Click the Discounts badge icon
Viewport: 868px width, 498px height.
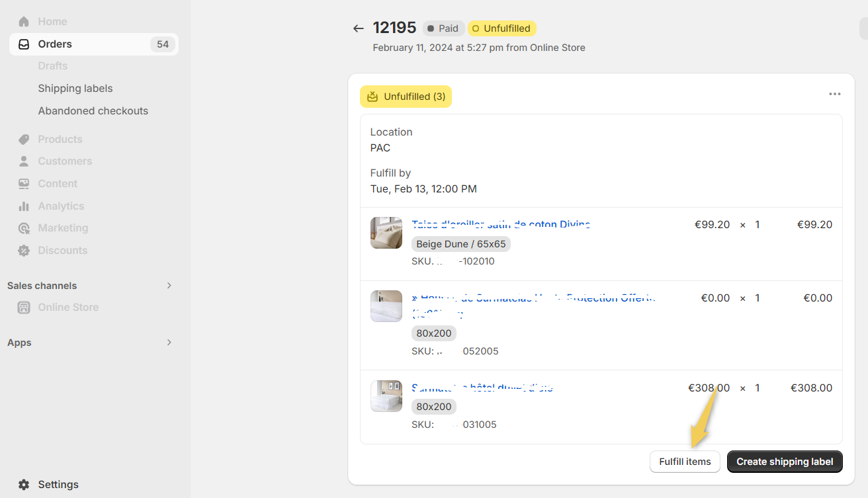(24, 251)
